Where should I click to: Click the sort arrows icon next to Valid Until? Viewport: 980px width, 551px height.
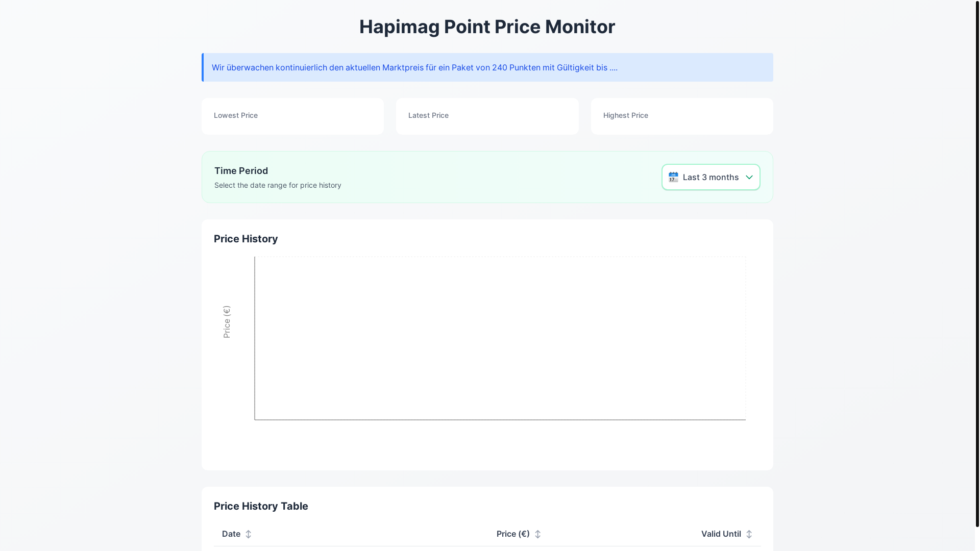tap(749, 534)
